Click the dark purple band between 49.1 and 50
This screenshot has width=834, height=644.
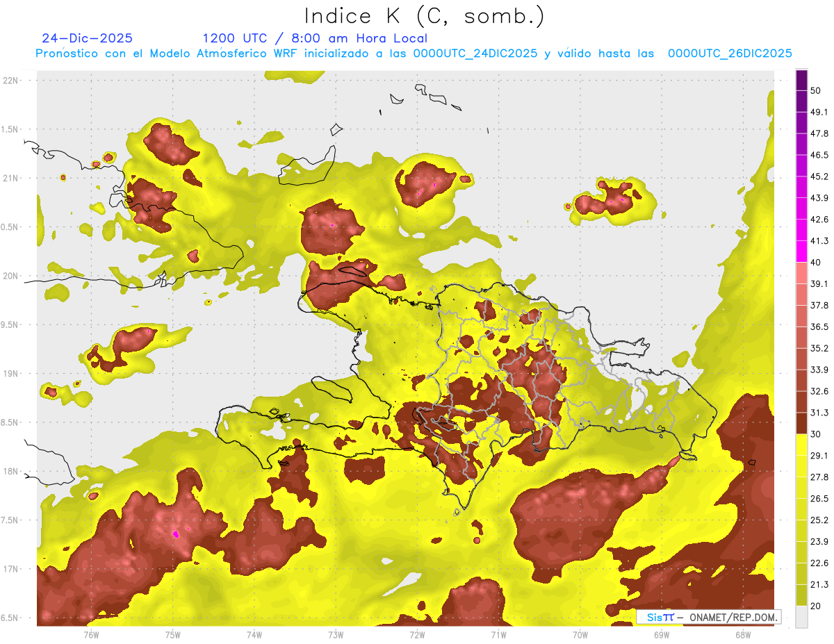click(x=801, y=101)
